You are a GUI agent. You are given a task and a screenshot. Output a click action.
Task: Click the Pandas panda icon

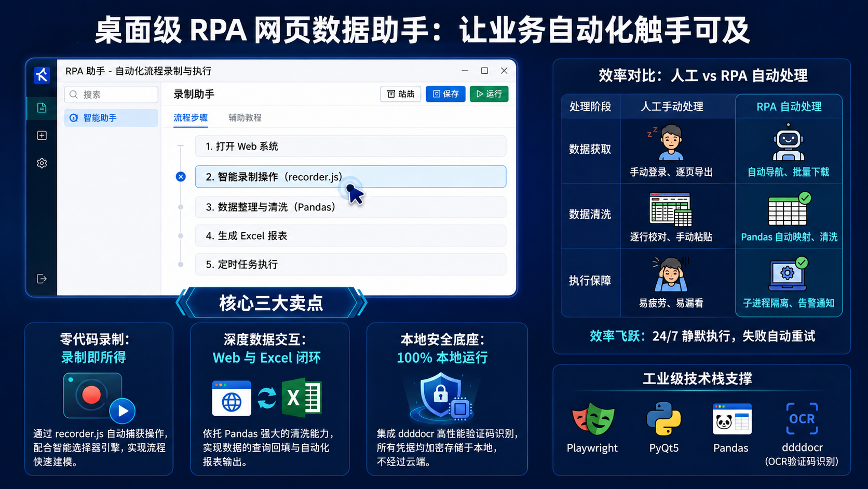[732, 419]
